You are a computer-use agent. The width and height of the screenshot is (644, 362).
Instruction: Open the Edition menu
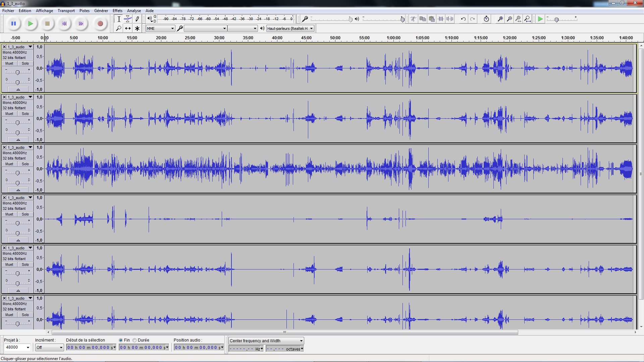[x=25, y=11]
